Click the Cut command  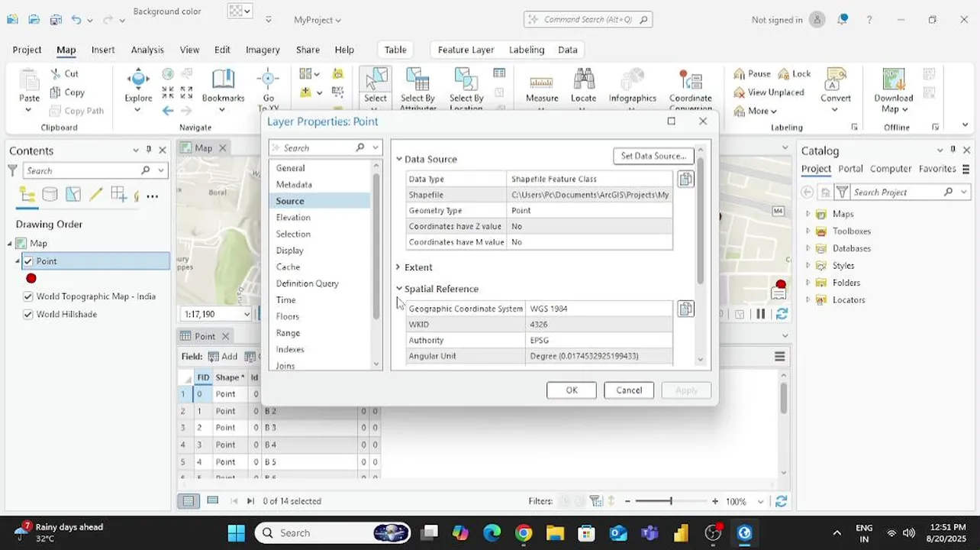click(x=64, y=73)
